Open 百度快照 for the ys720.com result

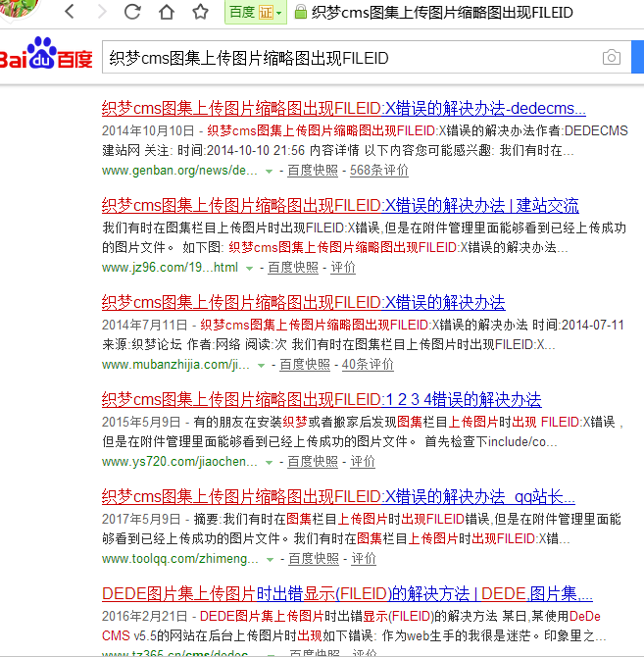click(313, 461)
